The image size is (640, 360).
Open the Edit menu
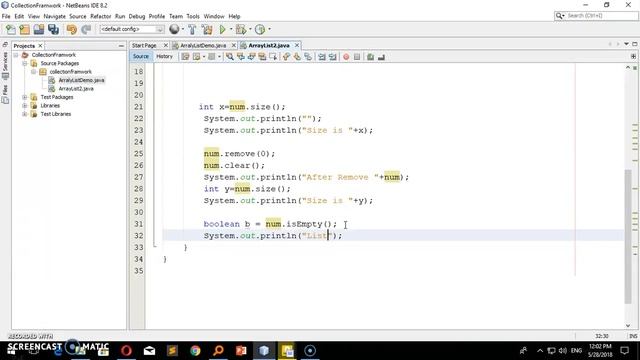[x=19, y=16]
